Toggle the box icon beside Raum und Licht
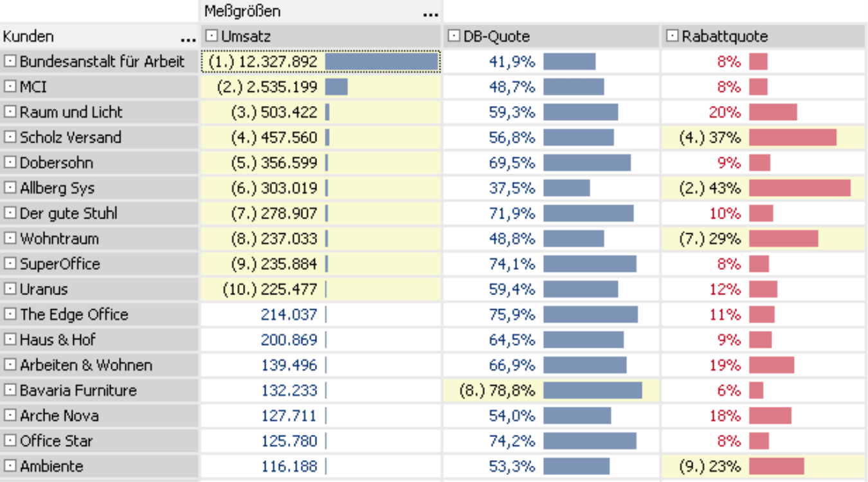The image size is (868, 482). coord(10,112)
